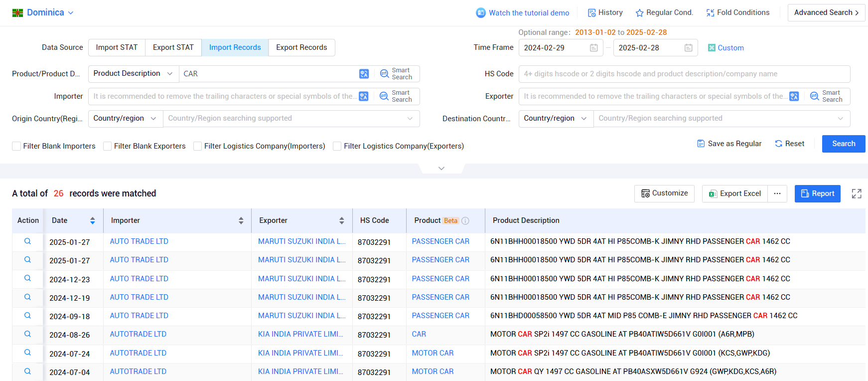Image resolution: width=868 pixels, height=381 pixels.
Task: Check Filter Blank Exporters
Action: 107,146
